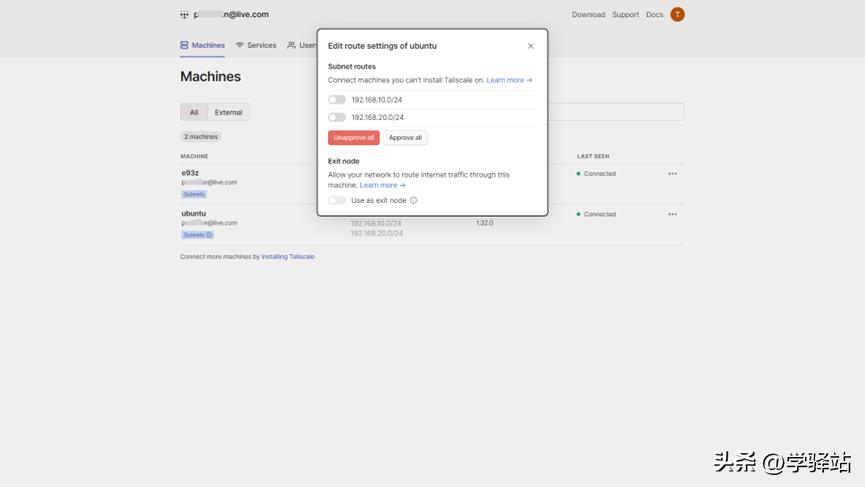Image resolution: width=865 pixels, height=487 pixels.
Task: Open the Docs link in header
Action: [x=654, y=15]
